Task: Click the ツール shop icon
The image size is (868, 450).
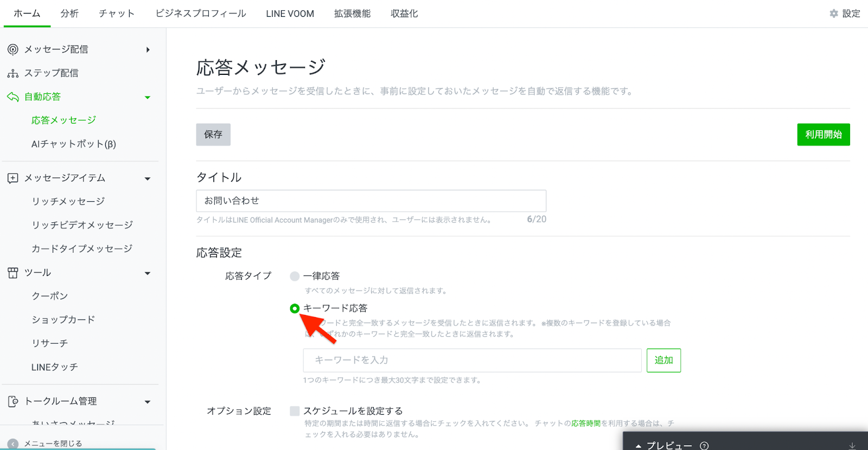Action: 12,273
